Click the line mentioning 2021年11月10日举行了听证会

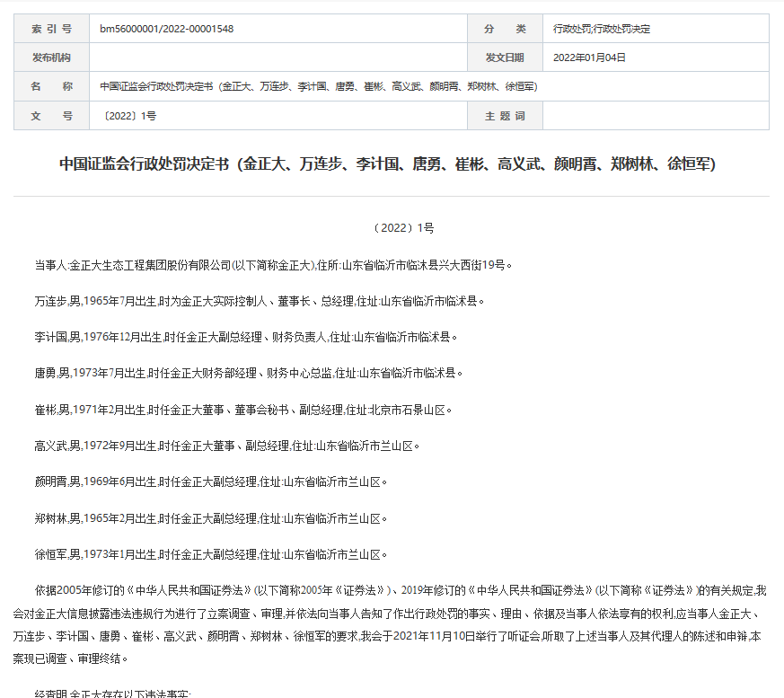point(387,636)
